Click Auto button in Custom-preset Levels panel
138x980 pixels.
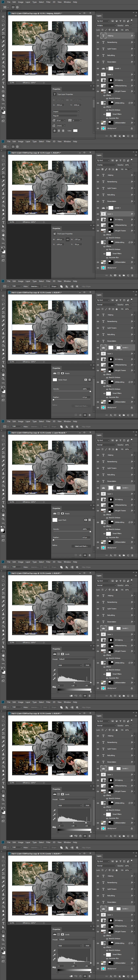point(87,805)
